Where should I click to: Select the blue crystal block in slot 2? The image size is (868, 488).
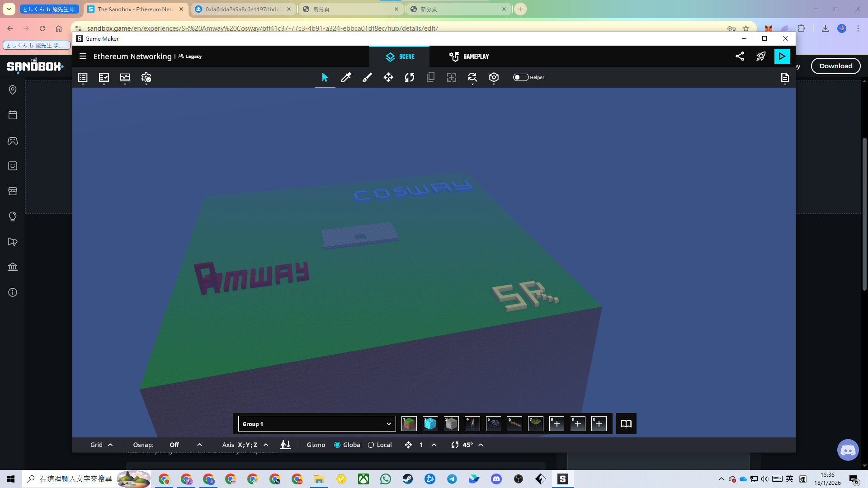pos(430,424)
